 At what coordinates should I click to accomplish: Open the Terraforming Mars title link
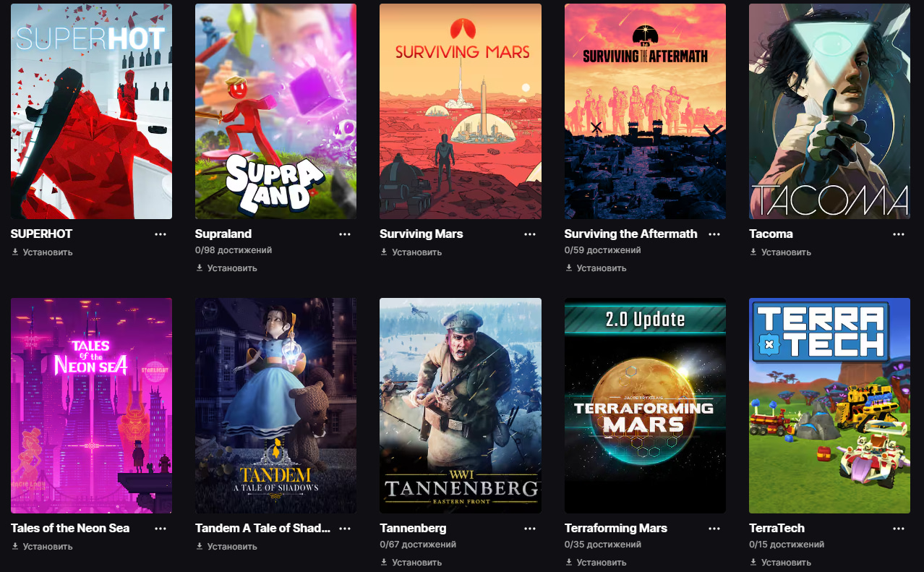(x=615, y=529)
